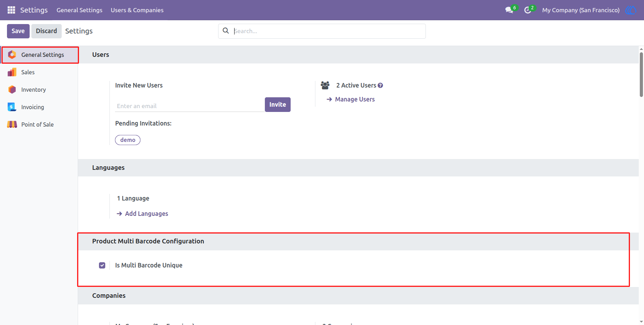
Task: Click the active users group icon
Action: [x=325, y=85]
